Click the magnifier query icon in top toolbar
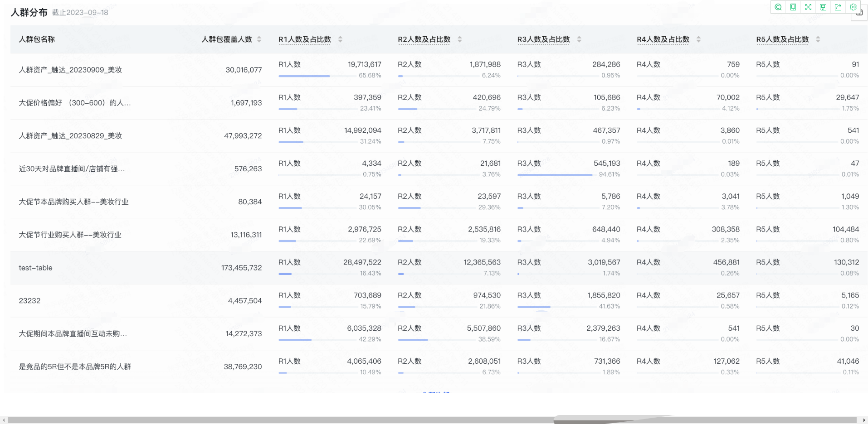 pyautogui.click(x=778, y=7)
